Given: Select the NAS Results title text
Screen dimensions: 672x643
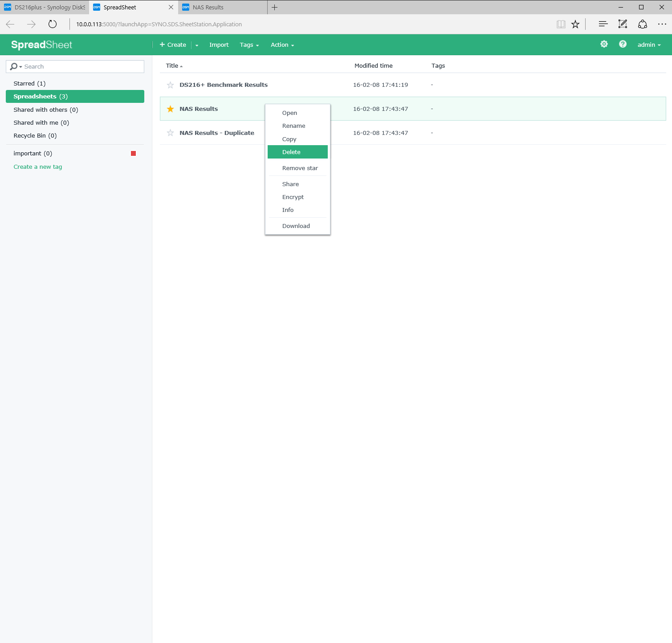Looking at the screenshot, I should tap(199, 109).
